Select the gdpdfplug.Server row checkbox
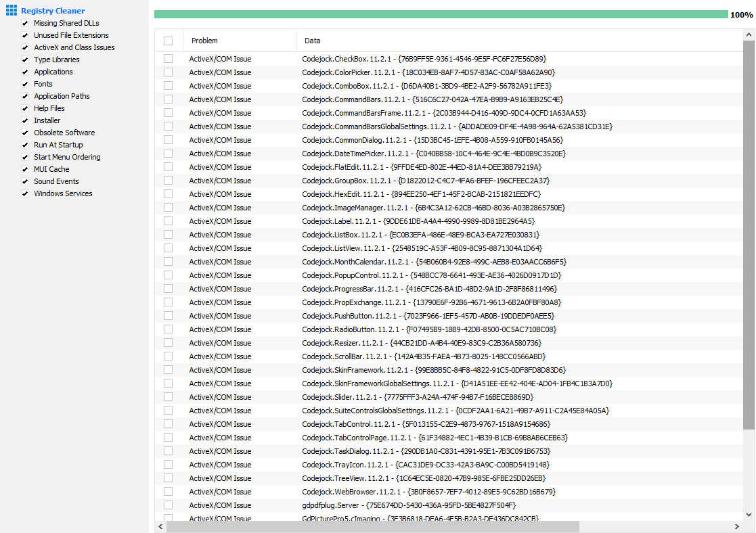 click(169, 505)
